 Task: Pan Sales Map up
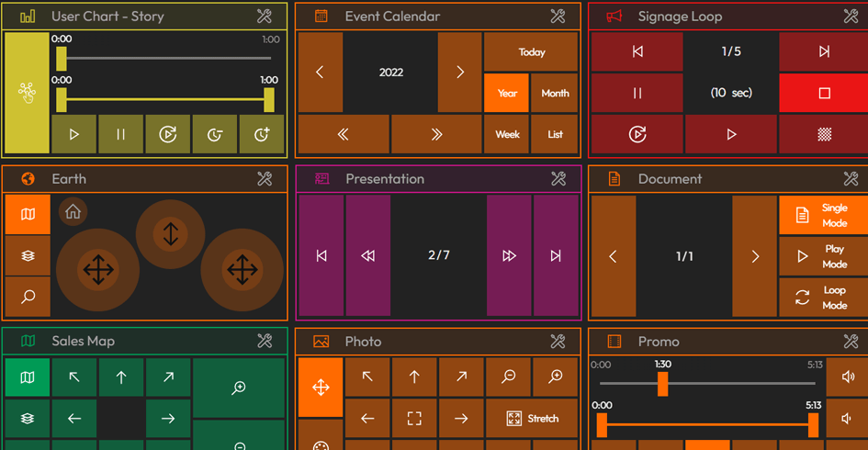click(121, 377)
